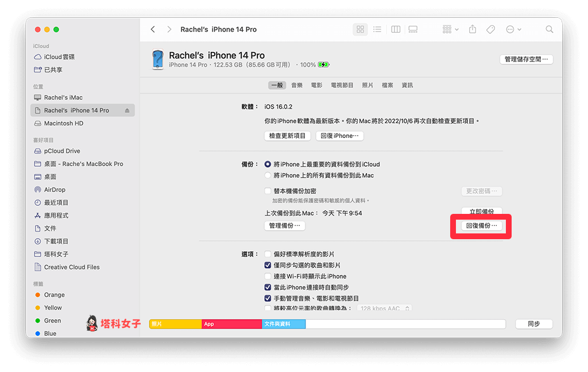Open the More actions ellipsis menu
The width and height of the screenshot is (588, 372).
[513, 29]
